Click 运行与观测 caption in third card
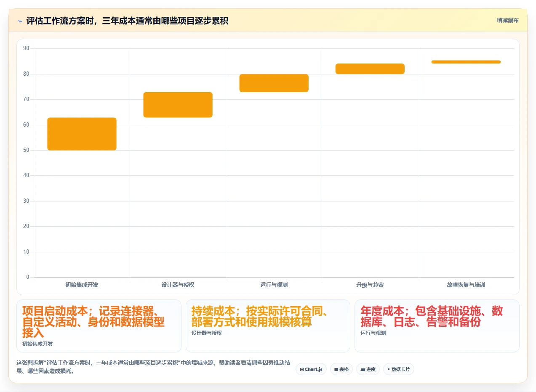Screen dimensions: 536x392 point(373,333)
